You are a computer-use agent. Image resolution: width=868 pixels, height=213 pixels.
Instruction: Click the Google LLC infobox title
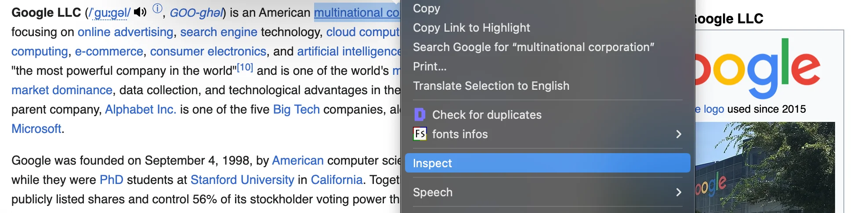coord(729,19)
